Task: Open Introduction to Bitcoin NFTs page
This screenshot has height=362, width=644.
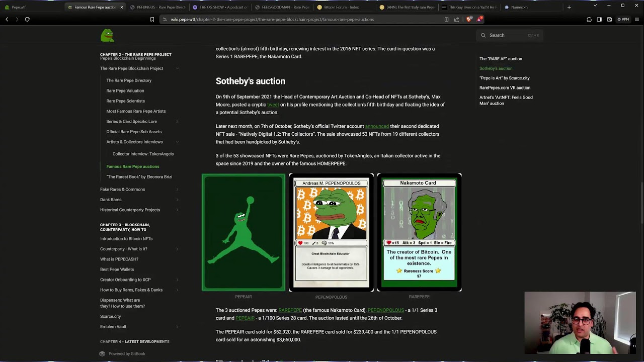Action: (x=126, y=239)
